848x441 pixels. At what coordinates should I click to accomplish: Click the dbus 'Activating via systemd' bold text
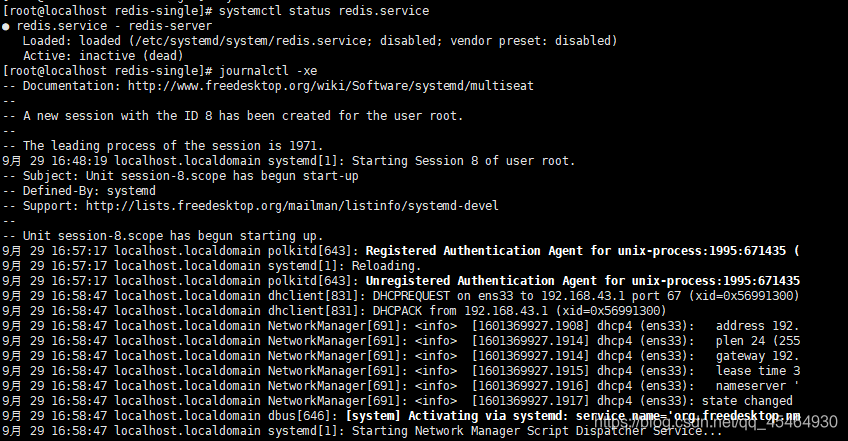tap(485, 416)
